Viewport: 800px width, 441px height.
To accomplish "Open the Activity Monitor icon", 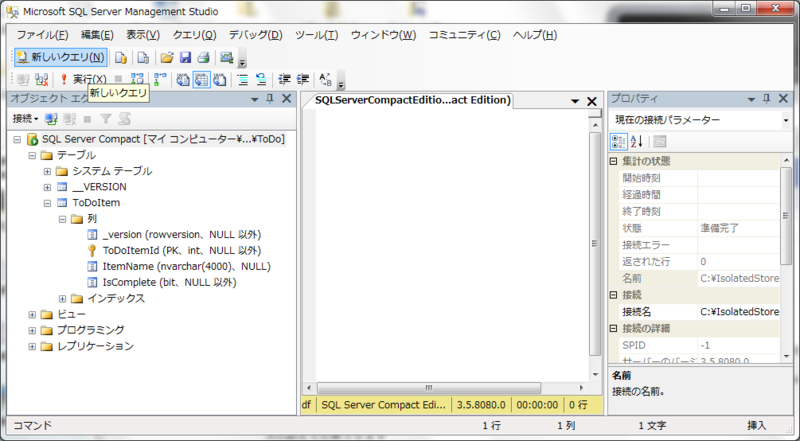I will tap(227, 58).
